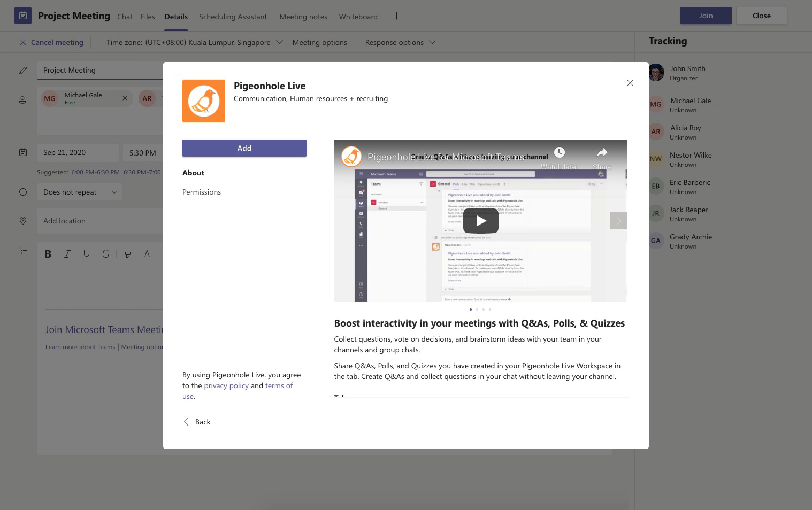Toggle strikethrough formatting in editor
Viewport: 812px width, 510px height.
(106, 254)
